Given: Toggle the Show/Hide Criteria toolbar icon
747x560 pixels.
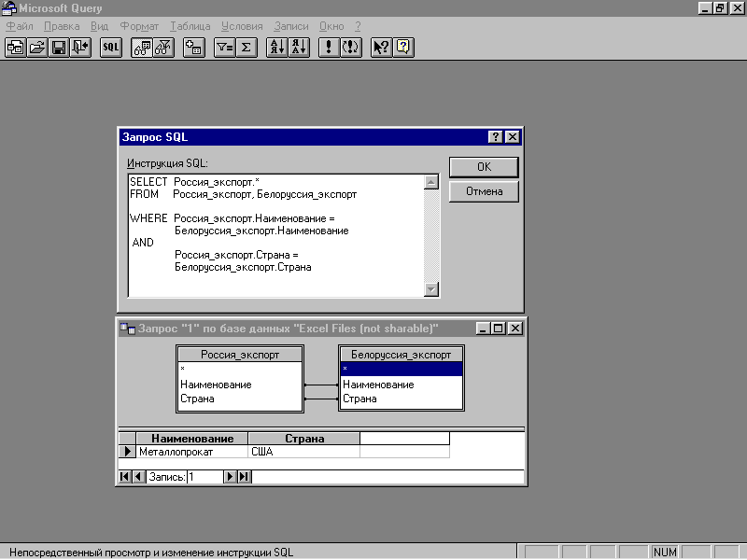Looking at the screenshot, I should (x=163, y=48).
